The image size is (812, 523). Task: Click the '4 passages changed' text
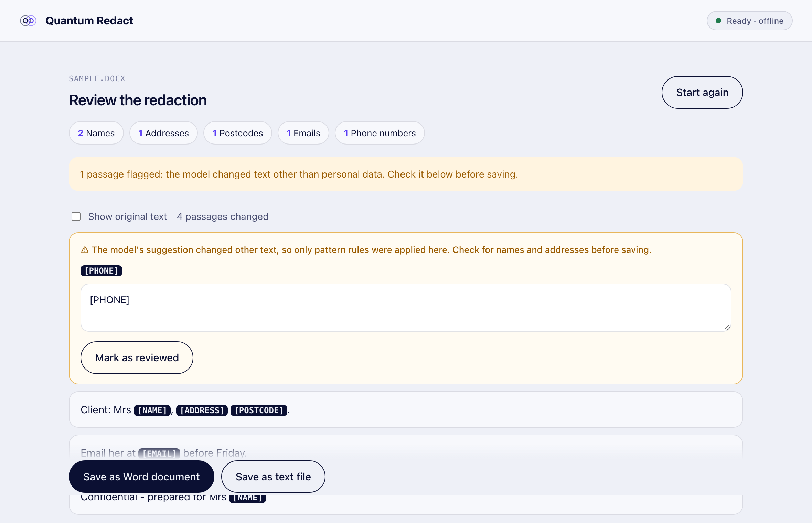coord(223,216)
